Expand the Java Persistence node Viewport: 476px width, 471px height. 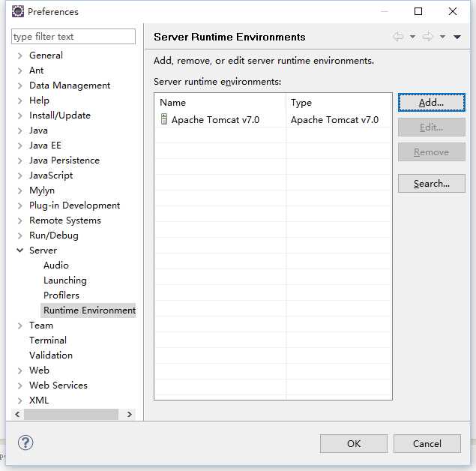(20, 160)
